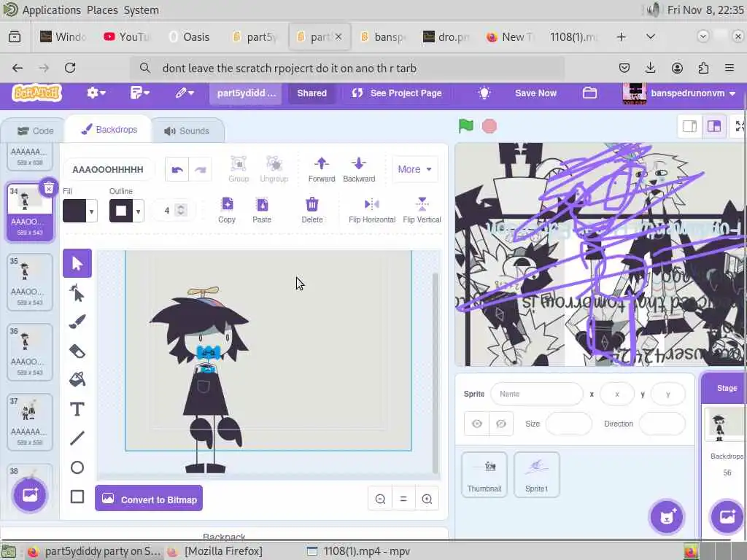Bring selection Forward
The height and width of the screenshot is (560, 747).
point(322,169)
